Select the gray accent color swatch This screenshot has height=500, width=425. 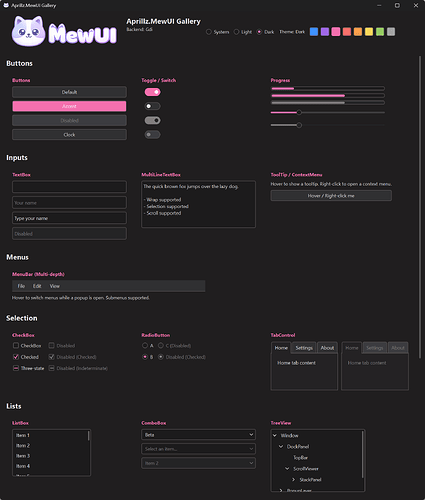click(x=391, y=32)
